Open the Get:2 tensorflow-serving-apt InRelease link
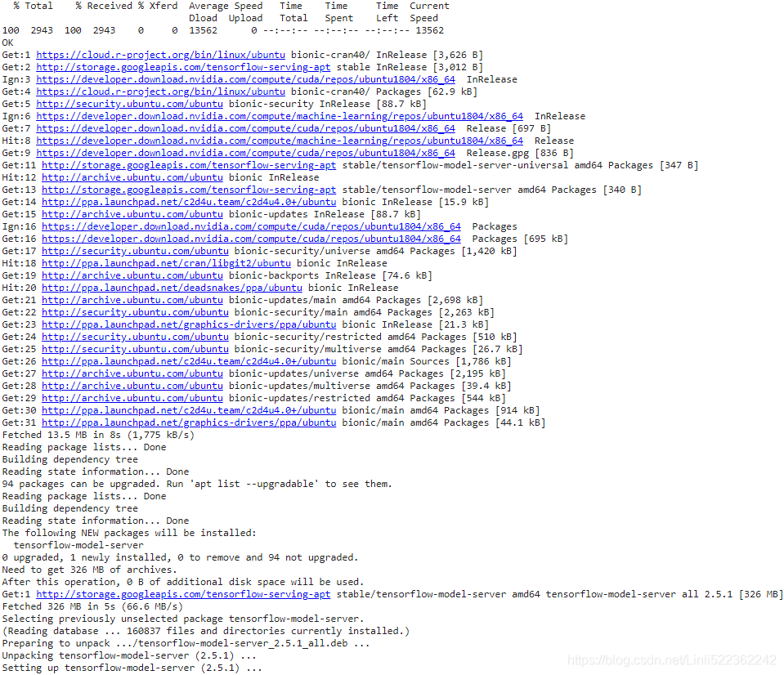The width and height of the screenshot is (784, 675). coord(183,67)
